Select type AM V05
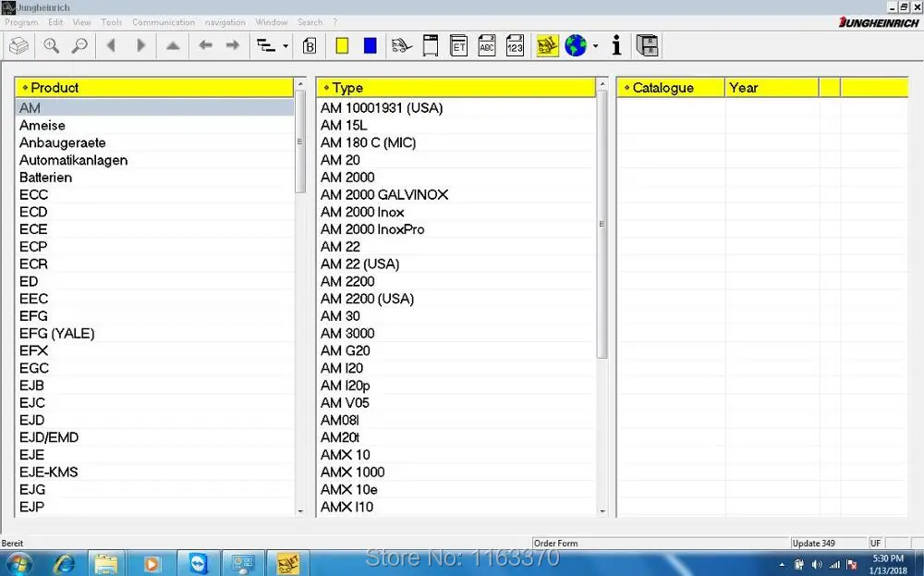The width and height of the screenshot is (924, 576). pyautogui.click(x=456, y=403)
